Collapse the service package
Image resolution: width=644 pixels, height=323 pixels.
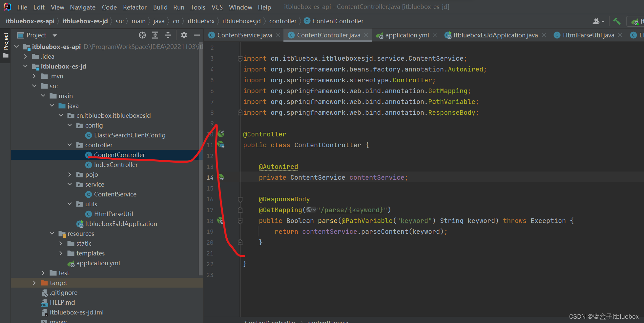click(x=70, y=184)
